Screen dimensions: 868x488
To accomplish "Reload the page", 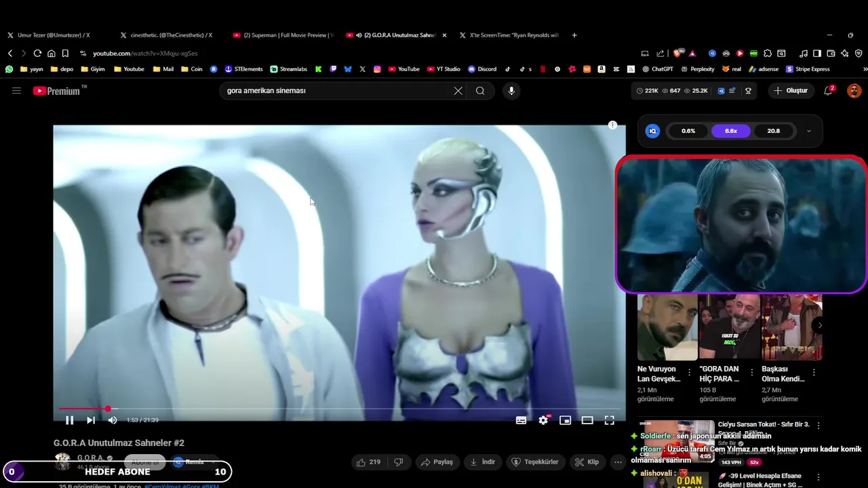I will click(x=37, y=53).
